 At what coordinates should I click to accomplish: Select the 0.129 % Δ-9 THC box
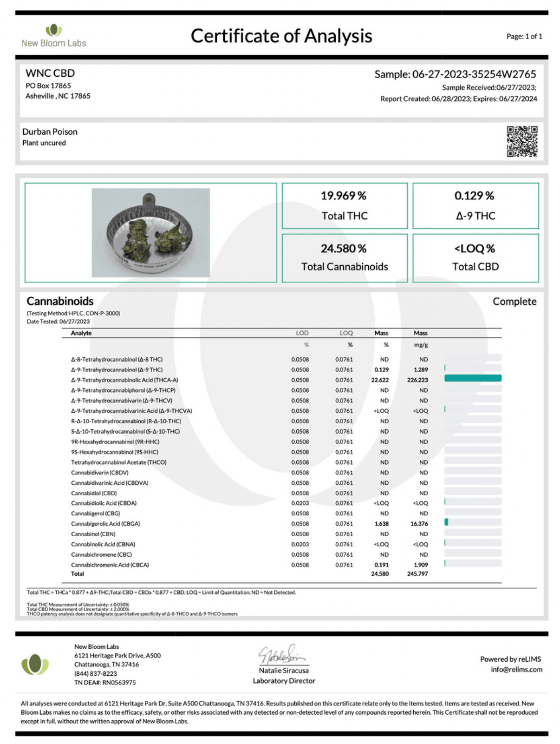(475, 205)
